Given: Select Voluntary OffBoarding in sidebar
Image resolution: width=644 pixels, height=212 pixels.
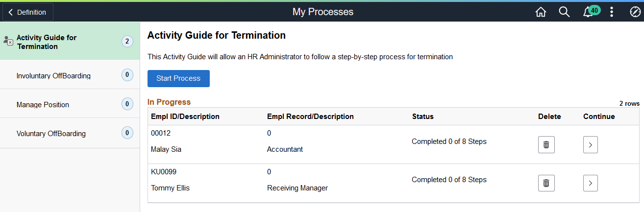Looking at the screenshot, I should [51, 133].
